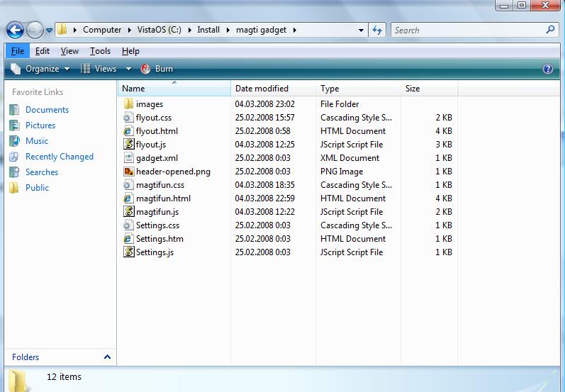Open the Help question mark icon

click(x=547, y=69)
